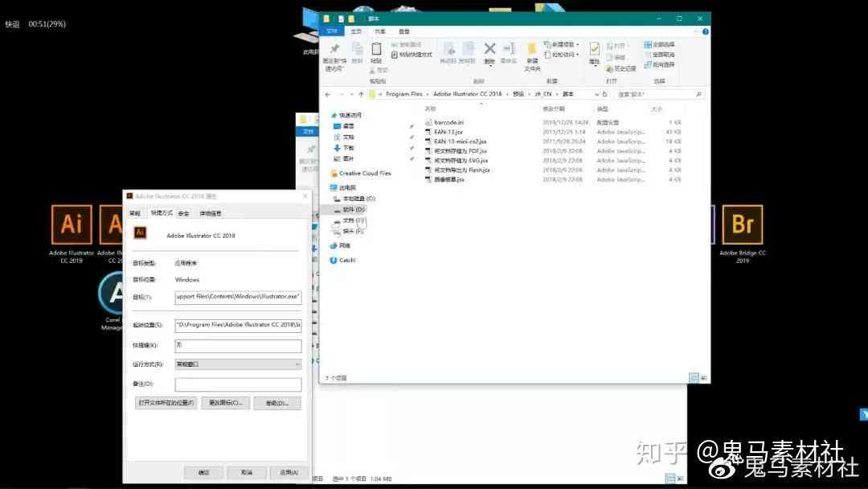
Task: Switch to large icons view button
Action: [x=703, y=378]
